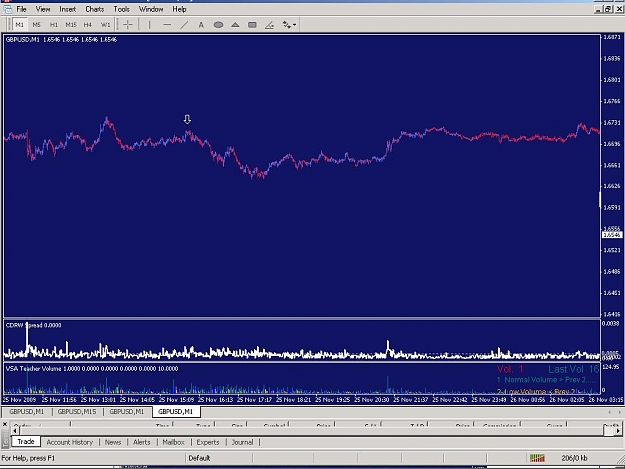The width and height of the screenshot is (625, 469).
Task: Open the Mailbox terminal tab
Action: click(x=173, y=442)
